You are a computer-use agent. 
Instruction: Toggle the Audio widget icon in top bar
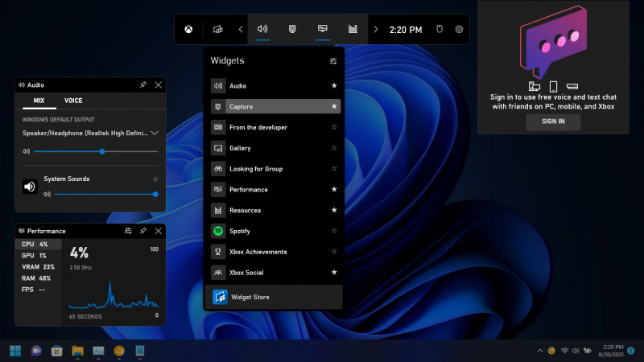click(262, 29)
